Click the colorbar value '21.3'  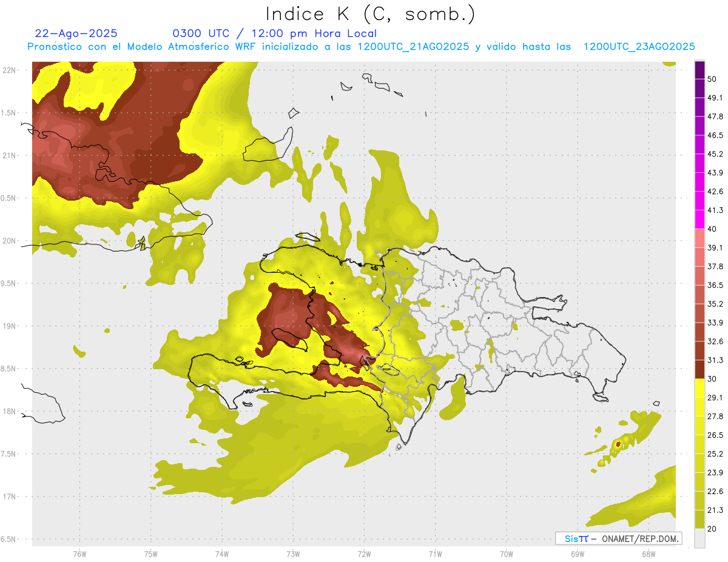coord(716,510)
